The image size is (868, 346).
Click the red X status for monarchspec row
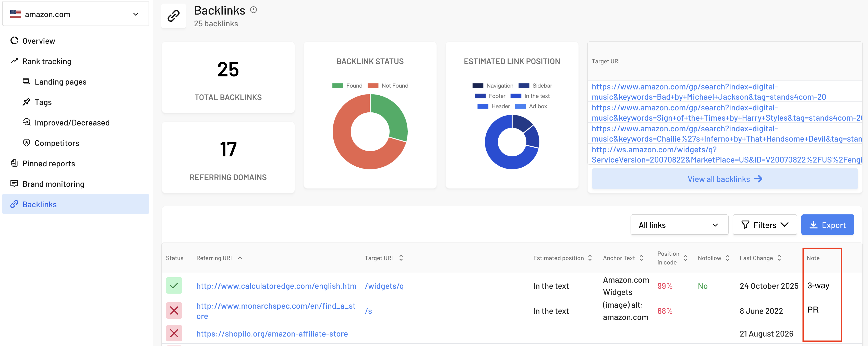[174, 310]
